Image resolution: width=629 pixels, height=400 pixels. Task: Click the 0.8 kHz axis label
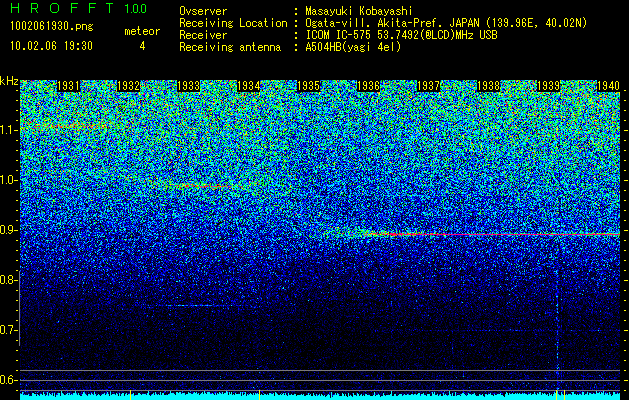[x=8, y=280]
